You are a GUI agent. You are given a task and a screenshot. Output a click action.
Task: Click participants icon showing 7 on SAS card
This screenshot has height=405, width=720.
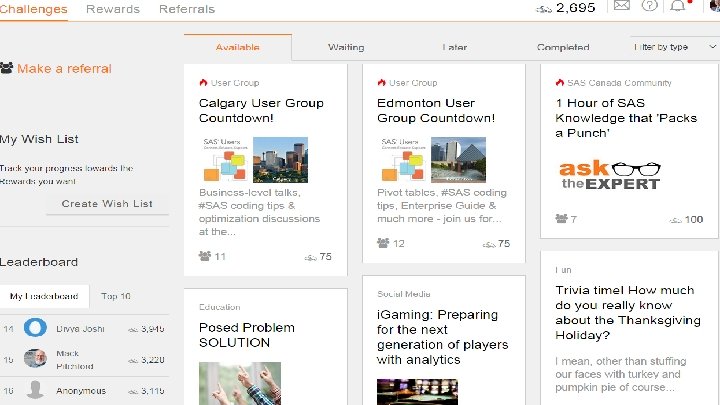[x=561, y=219]
